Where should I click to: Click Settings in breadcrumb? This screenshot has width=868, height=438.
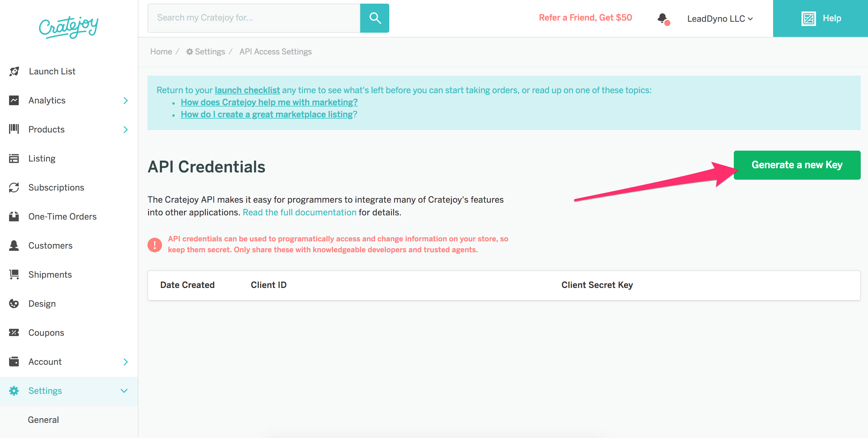(210, 52)
